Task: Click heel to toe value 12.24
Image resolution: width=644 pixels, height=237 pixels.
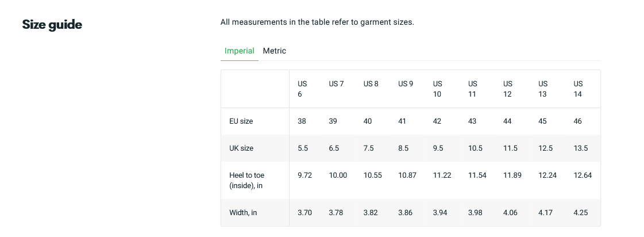Action: point(547,175)
